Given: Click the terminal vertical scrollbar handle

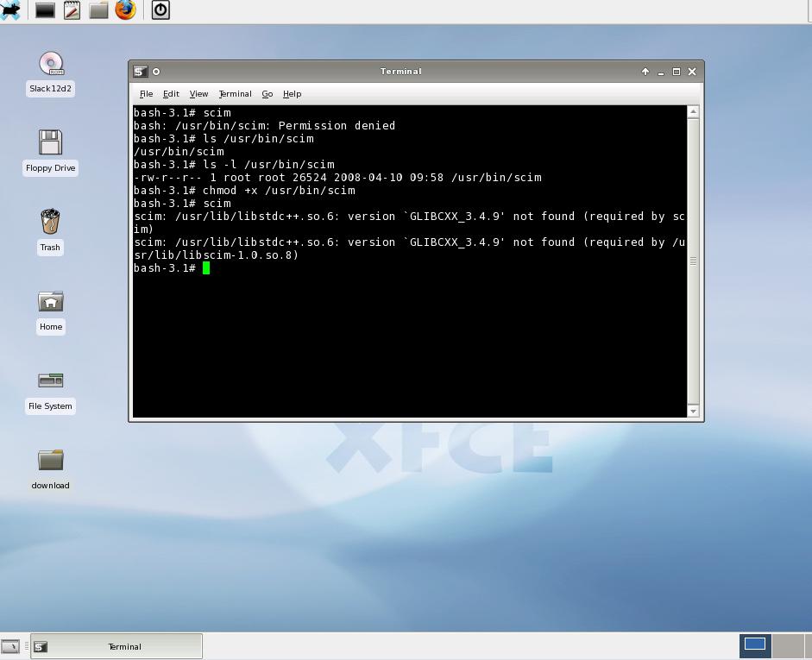Looking at the screenshot, I should tap(694, 261).
